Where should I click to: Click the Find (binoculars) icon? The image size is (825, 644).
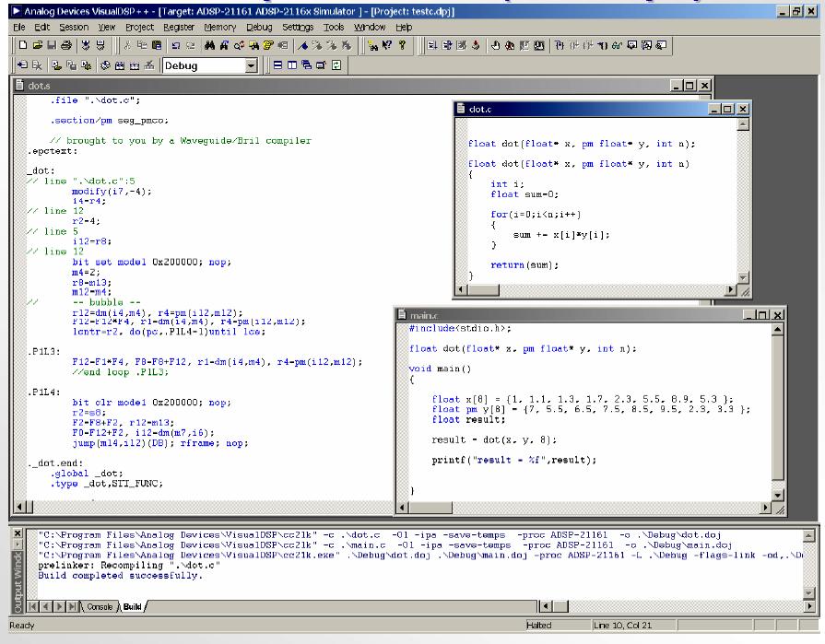209,45
